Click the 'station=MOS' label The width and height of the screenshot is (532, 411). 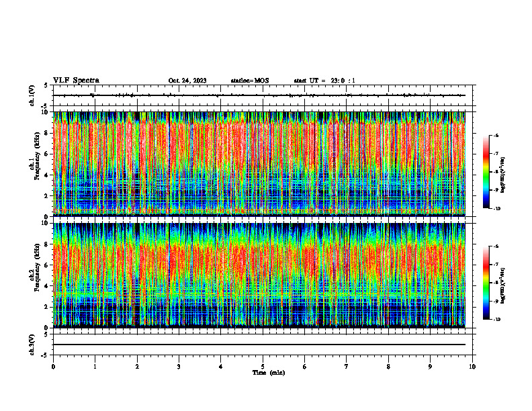click(250, 81)
